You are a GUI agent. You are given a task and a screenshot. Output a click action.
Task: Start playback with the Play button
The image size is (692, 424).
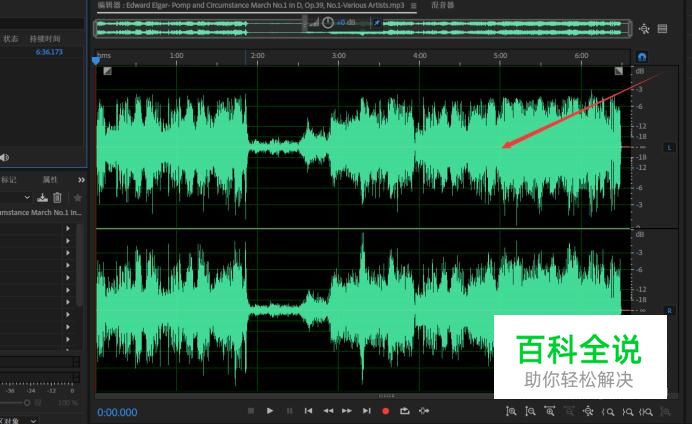(x=270, y=411)
